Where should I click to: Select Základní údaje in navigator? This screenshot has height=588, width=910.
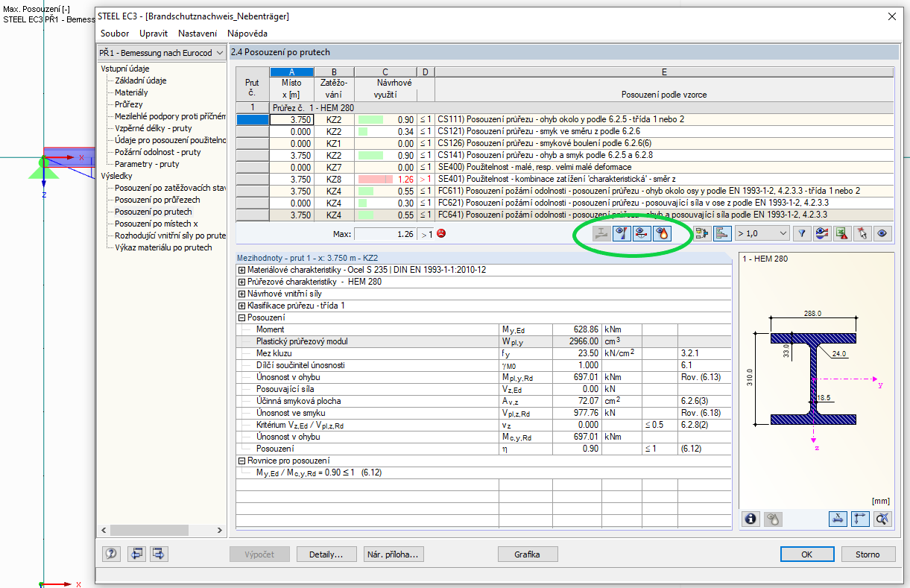coord(140,80)
